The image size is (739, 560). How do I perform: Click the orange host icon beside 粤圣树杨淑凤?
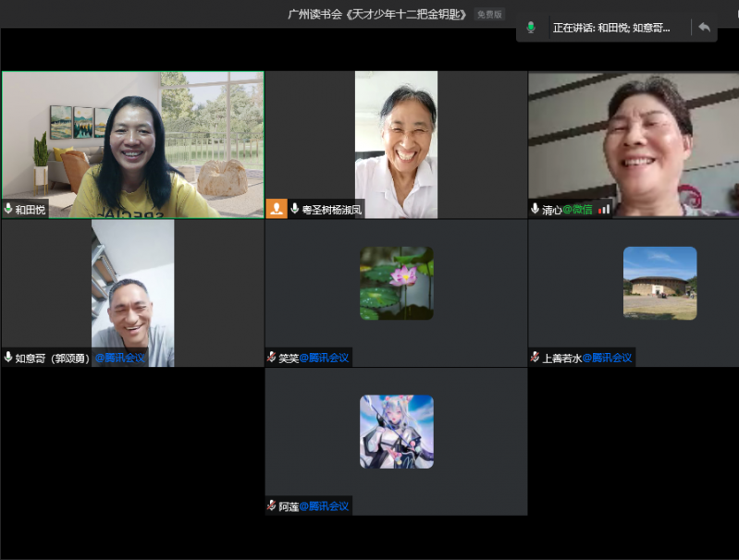tap(277, 209)
